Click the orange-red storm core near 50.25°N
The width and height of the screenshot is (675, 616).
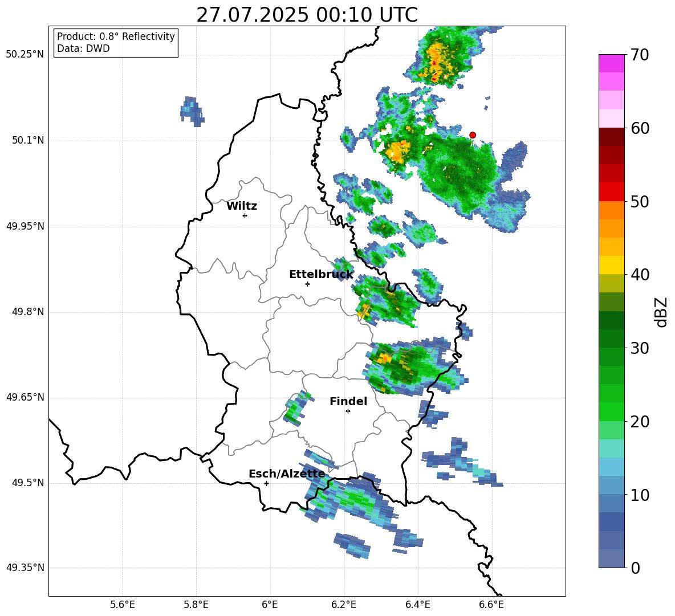[x=436, y=63]
